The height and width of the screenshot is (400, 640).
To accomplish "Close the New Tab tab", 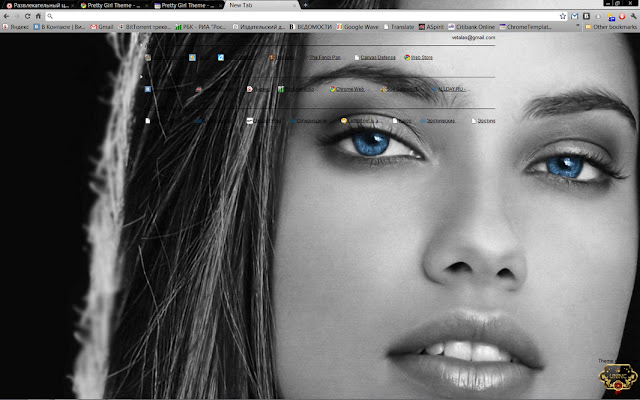I will [x=294, y=6].
